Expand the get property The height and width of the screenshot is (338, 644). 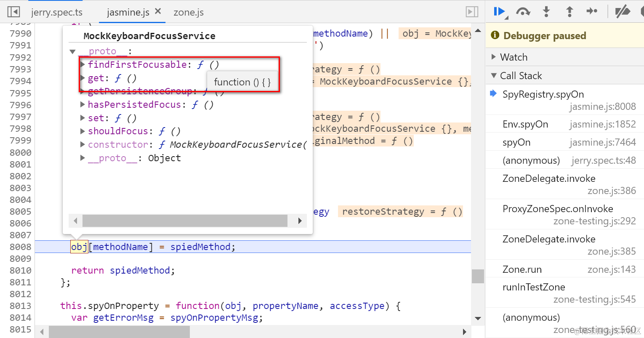point(83,78)
